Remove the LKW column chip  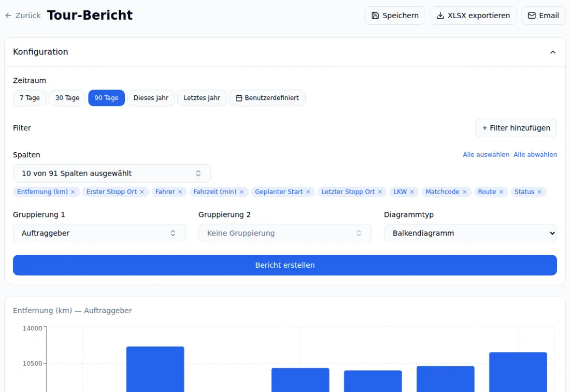(412, 192)
